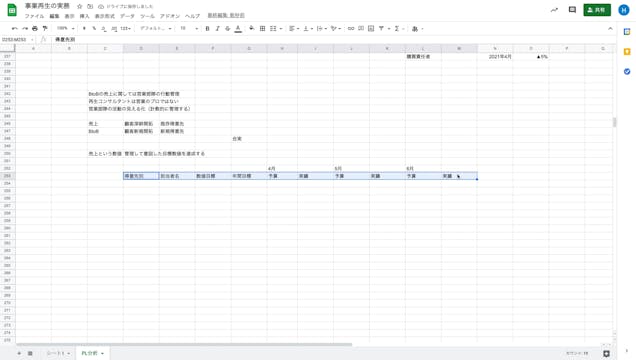Open the 挿入 menu
The width and height of the screenshot is (636, 360).
(84, 16)
